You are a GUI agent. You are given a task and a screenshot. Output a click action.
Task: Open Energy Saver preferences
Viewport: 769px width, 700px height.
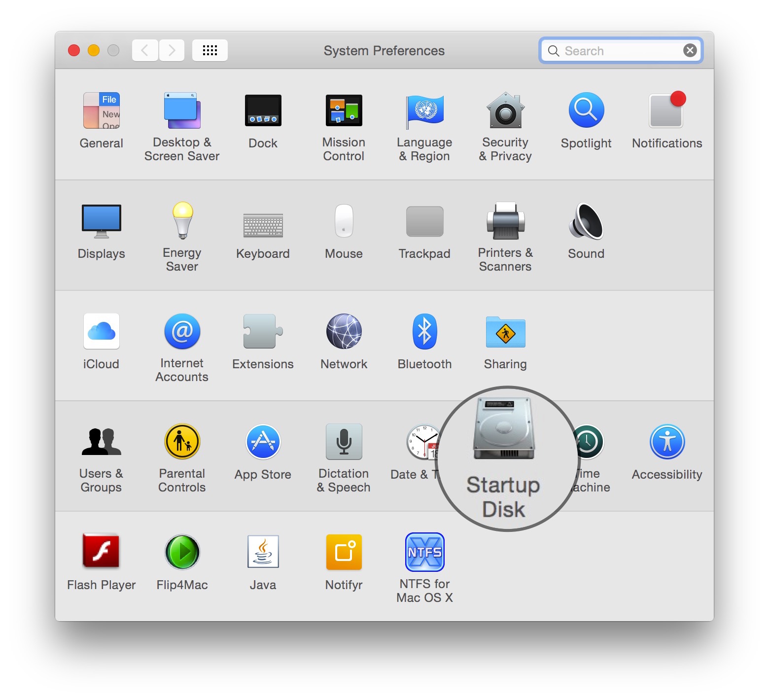click(182, 222)
